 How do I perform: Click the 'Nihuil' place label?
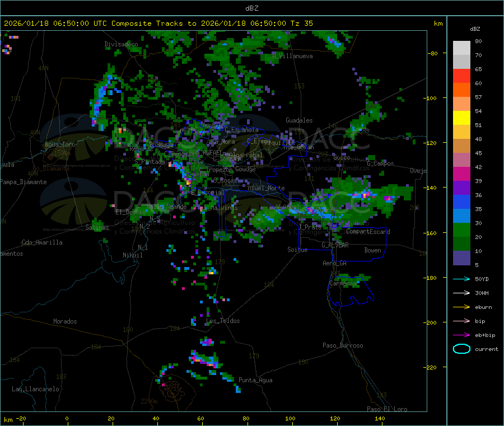click(x=132, y=255)
